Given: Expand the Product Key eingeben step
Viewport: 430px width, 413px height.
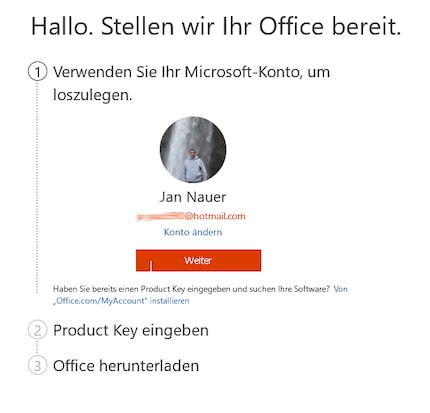Looking at the screenshot, I should pyautogui.click(x=131, y=330).
